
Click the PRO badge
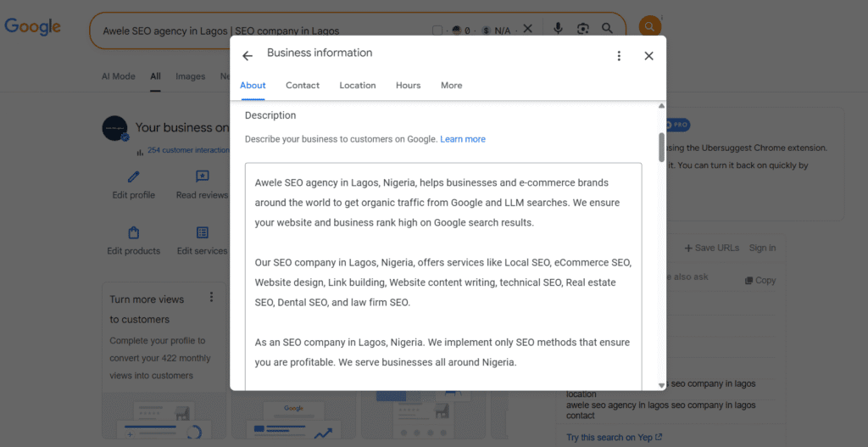click(677, 126)
